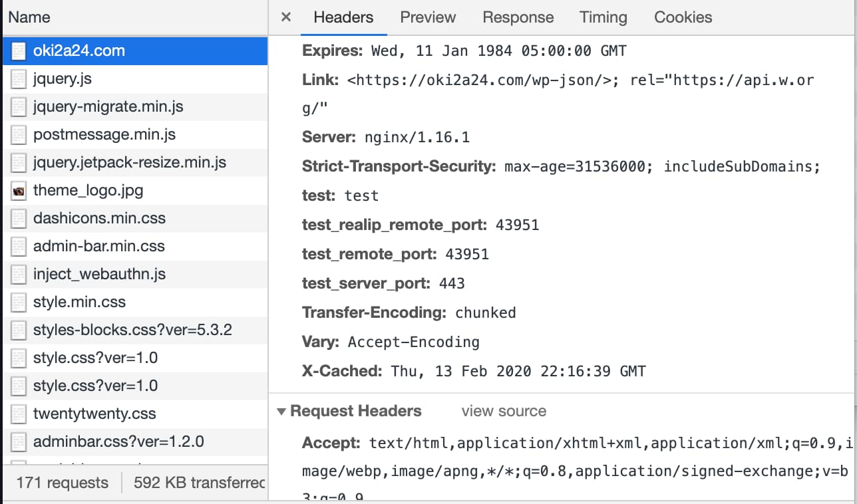Click the document icon beside oki2a24.com
Viewport: 857px width, 504px height.
point(19,51)
